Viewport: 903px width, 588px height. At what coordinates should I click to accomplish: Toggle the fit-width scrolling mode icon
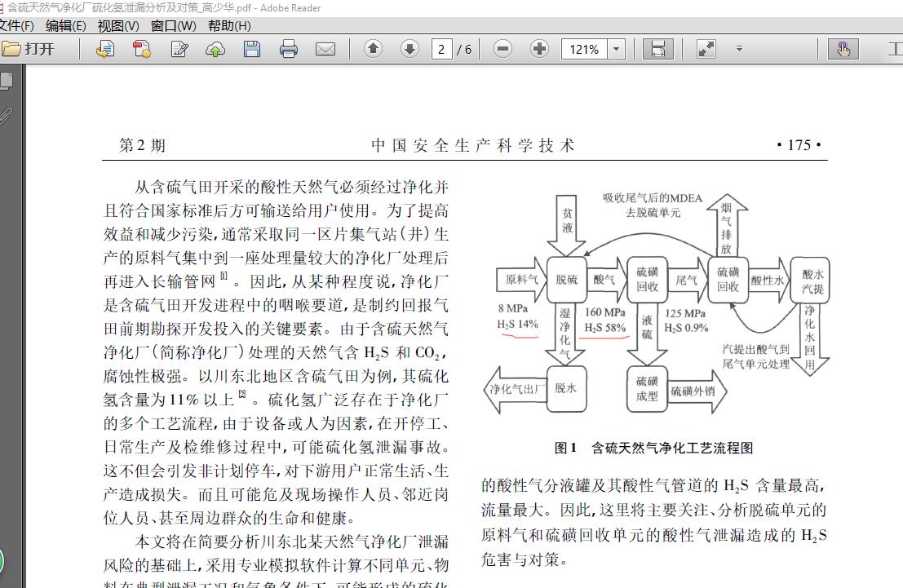pos(658,49)
